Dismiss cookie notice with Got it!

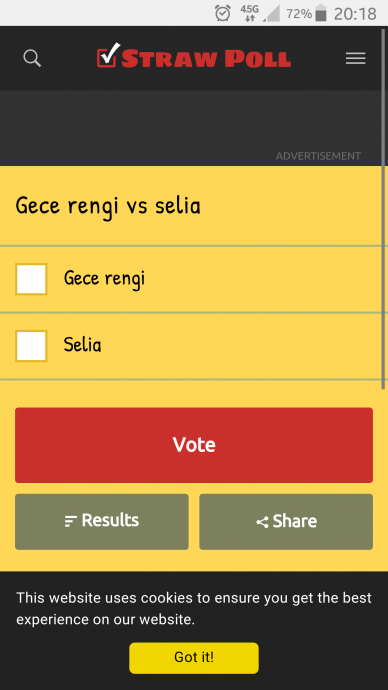point(194,657)
